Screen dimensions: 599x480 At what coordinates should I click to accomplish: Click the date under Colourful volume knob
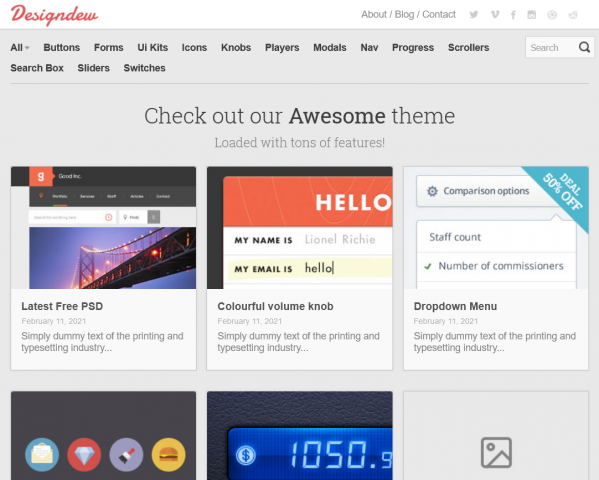pos(249,321)
